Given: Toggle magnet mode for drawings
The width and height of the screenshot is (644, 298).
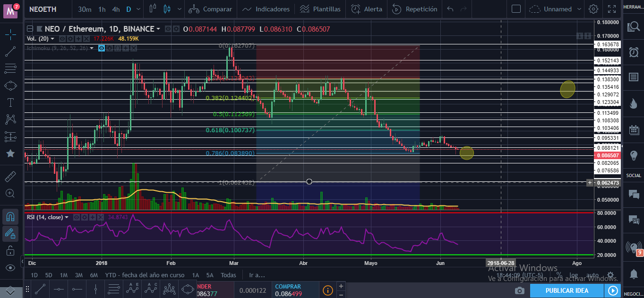Looking at the screenshot, I should 10,217.
